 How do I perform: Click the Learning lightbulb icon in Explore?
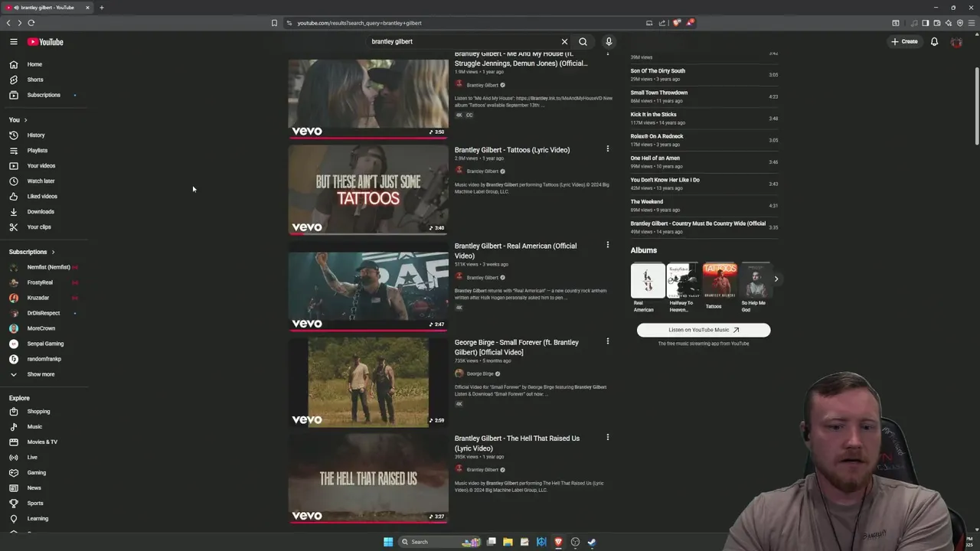click(x=14, y=519)
